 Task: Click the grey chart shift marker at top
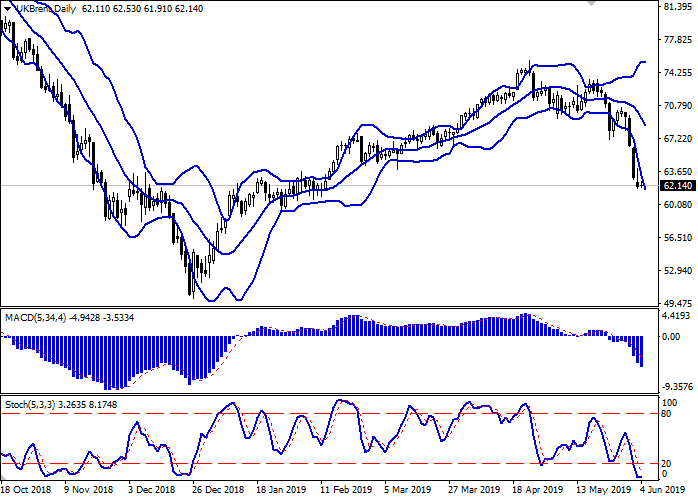click(x=594, y=4)
